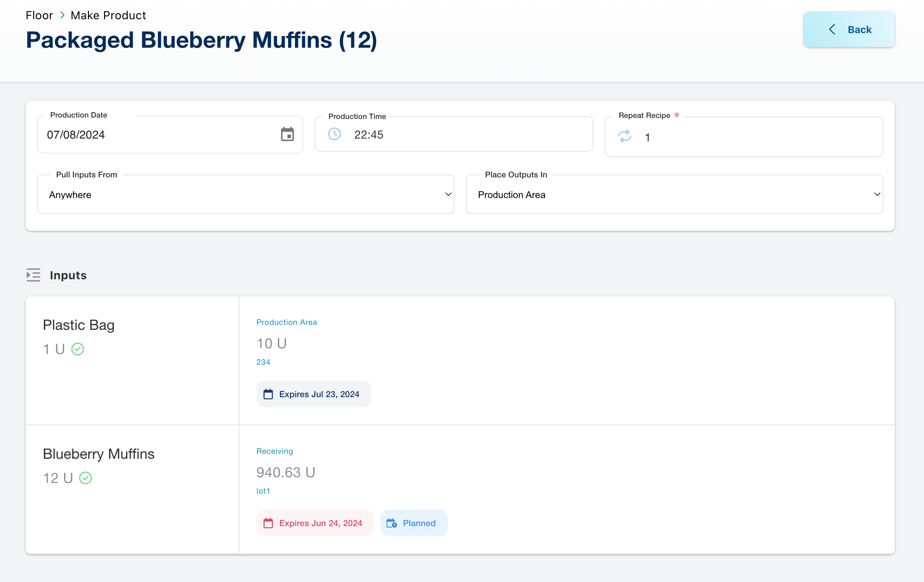
Task: Click into the Repeat Recipe number field
Action: coord(752,137)
